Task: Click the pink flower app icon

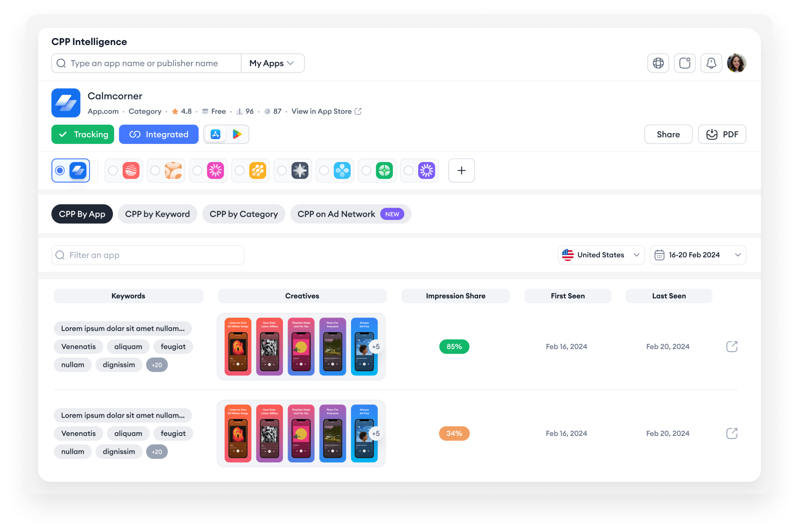Action: pos(215,170)
